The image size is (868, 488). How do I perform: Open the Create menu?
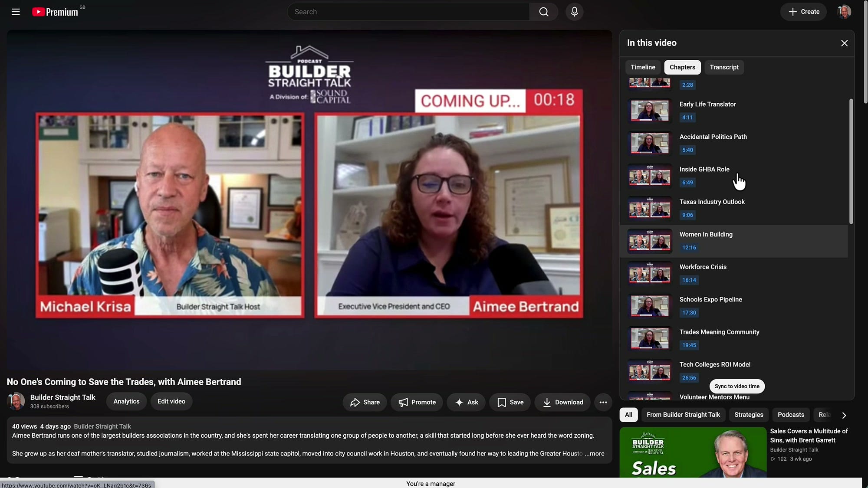804,12
